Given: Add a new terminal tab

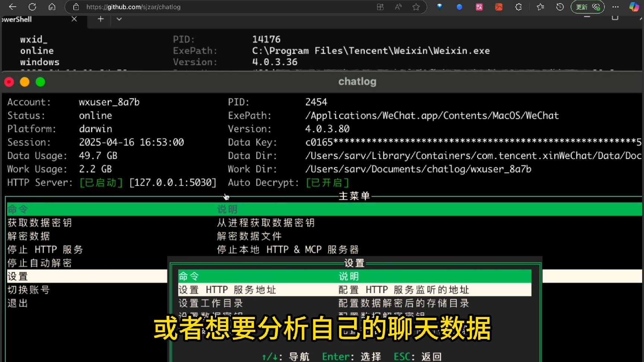Looking at the screenshot, I should 101,19.
